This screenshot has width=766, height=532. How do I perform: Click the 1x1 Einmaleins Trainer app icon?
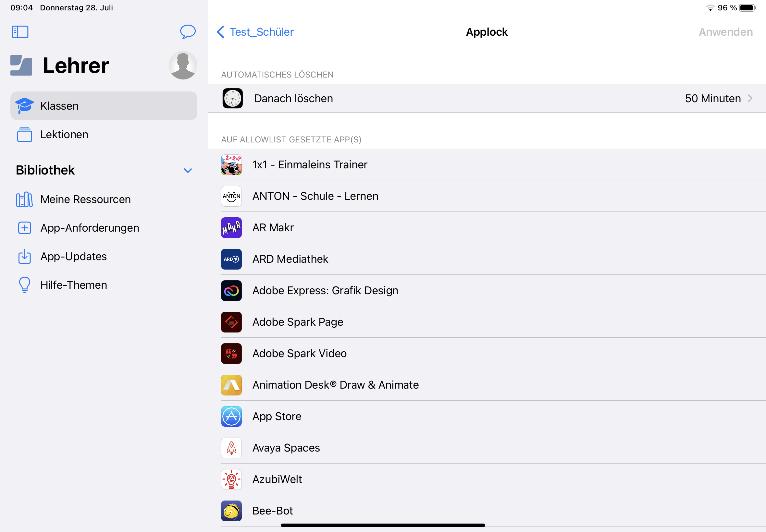pyautogui.click(x=231, y=165)
